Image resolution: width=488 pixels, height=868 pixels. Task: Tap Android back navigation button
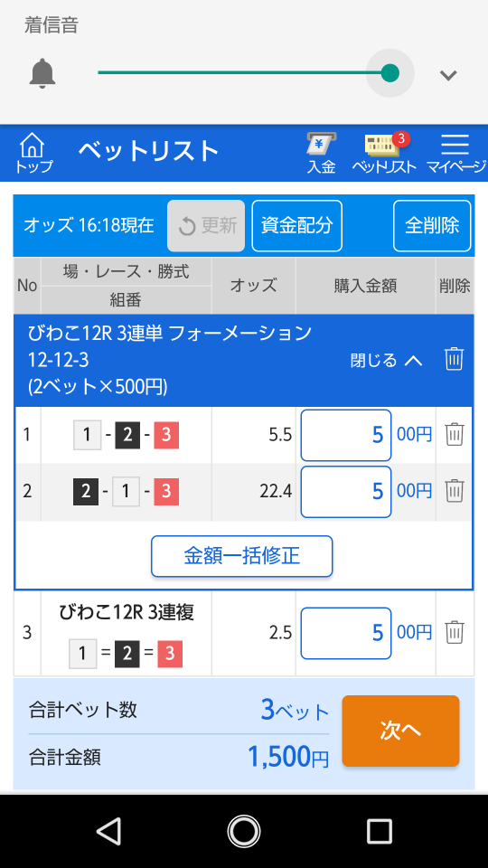[x=108, y=831]
